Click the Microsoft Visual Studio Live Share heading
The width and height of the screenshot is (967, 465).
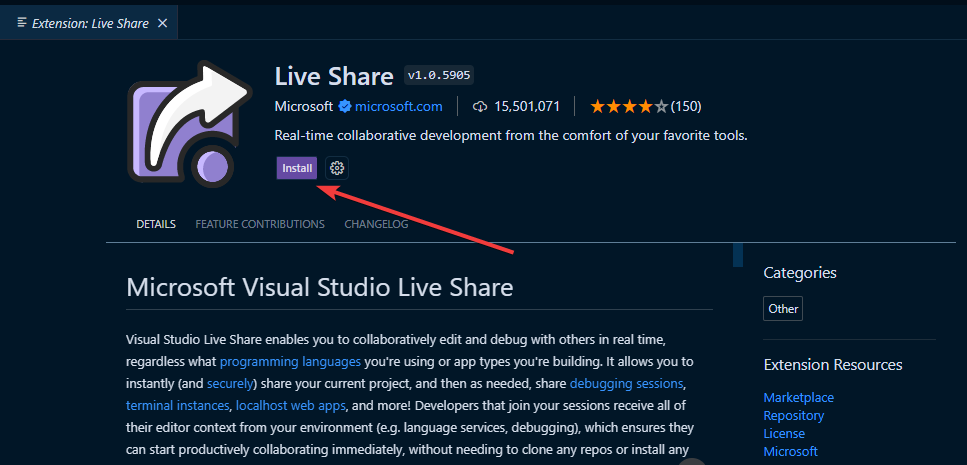coord(319,287)
